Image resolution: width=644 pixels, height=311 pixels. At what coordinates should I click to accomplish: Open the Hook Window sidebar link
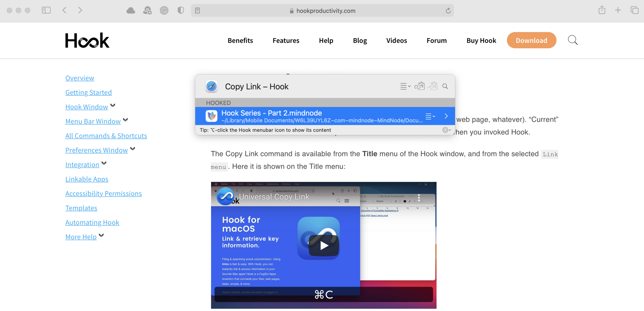87,107
